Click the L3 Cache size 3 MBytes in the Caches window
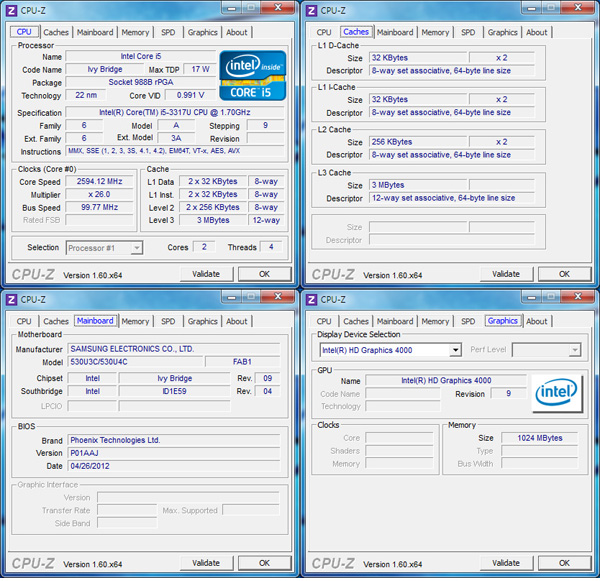 [x=418, y=185]
